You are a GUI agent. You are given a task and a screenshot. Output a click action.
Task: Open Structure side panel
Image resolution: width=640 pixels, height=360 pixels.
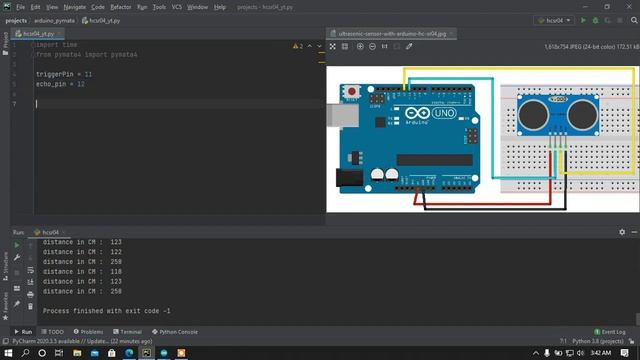tap(5, 266)
